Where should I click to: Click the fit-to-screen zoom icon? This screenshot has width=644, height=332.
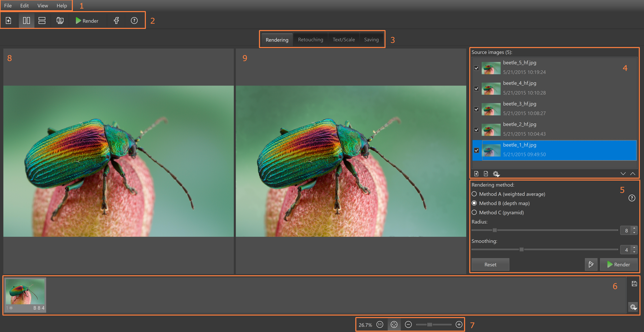pyautogui.click(x=394, y=324)
